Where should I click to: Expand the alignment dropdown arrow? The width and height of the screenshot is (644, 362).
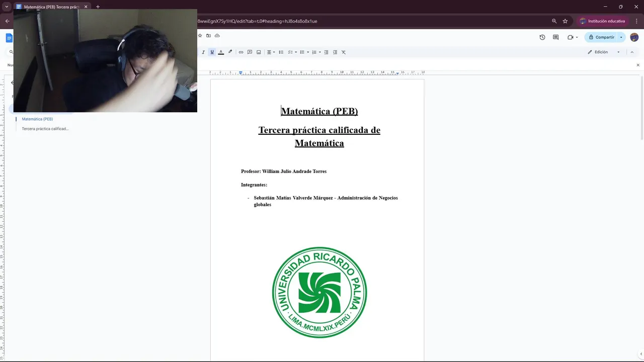(274, 52)
